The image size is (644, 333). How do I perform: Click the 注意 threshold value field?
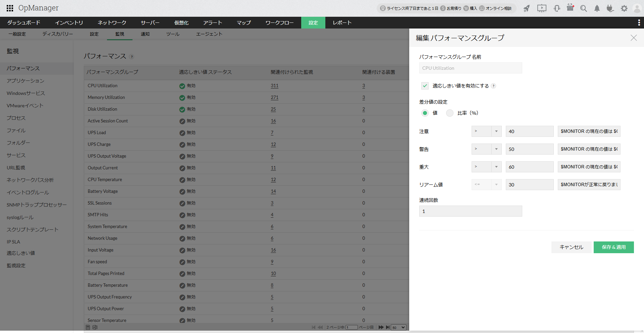click(530, 131)
